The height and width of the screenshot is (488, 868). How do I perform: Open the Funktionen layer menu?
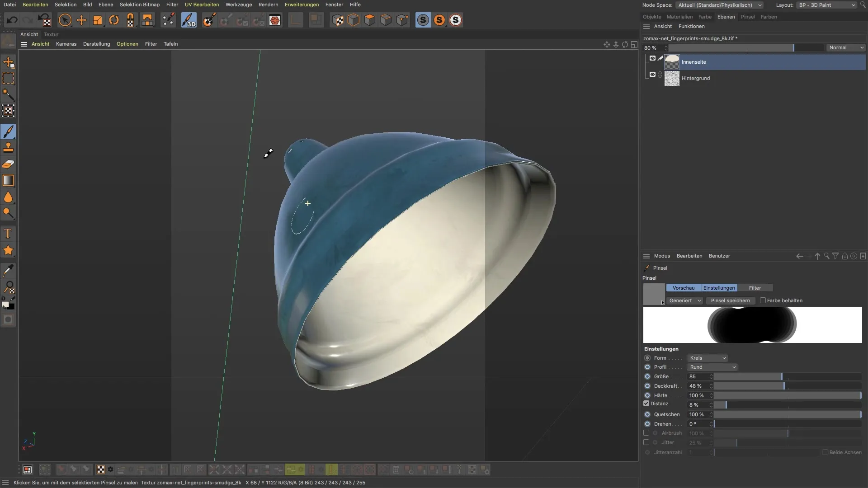691,26
